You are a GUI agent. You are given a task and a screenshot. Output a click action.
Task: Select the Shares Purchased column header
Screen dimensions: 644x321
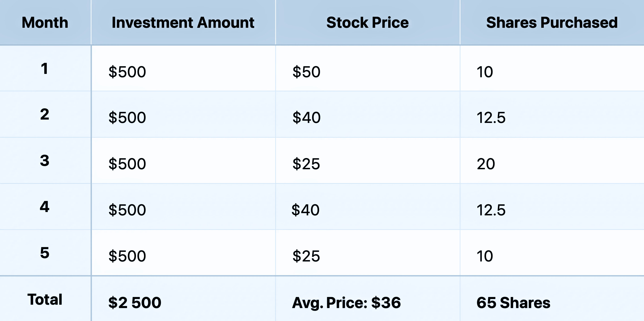[x=552, y=23]
